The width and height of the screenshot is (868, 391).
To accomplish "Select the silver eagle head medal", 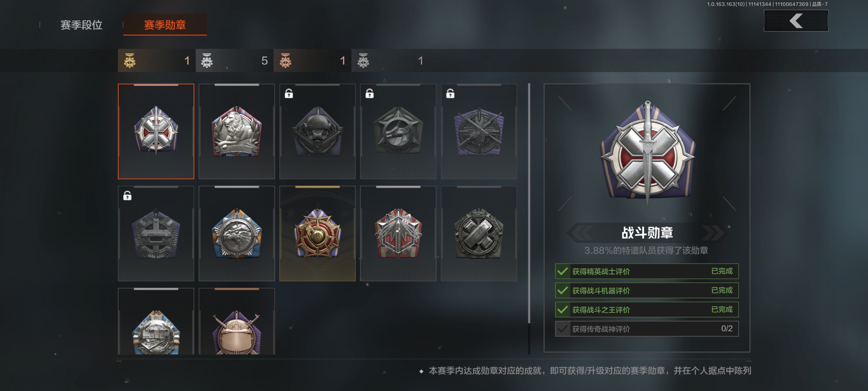I will [237, 233].
